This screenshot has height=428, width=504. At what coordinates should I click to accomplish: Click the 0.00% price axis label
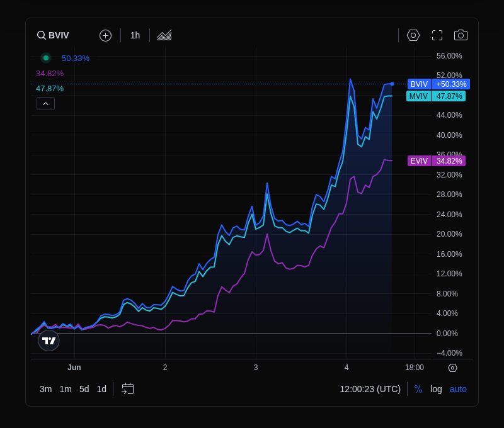447,334
